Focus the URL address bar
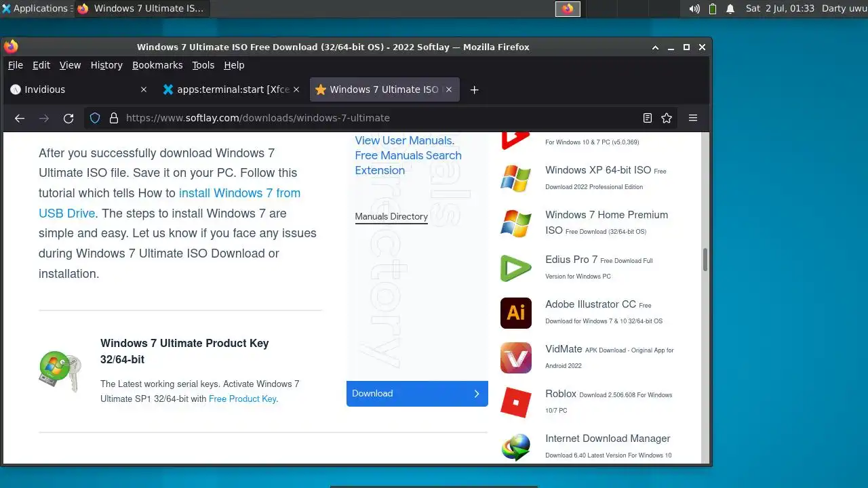Image resolution: width=868 pixels, height=488 pixels. 380,118
